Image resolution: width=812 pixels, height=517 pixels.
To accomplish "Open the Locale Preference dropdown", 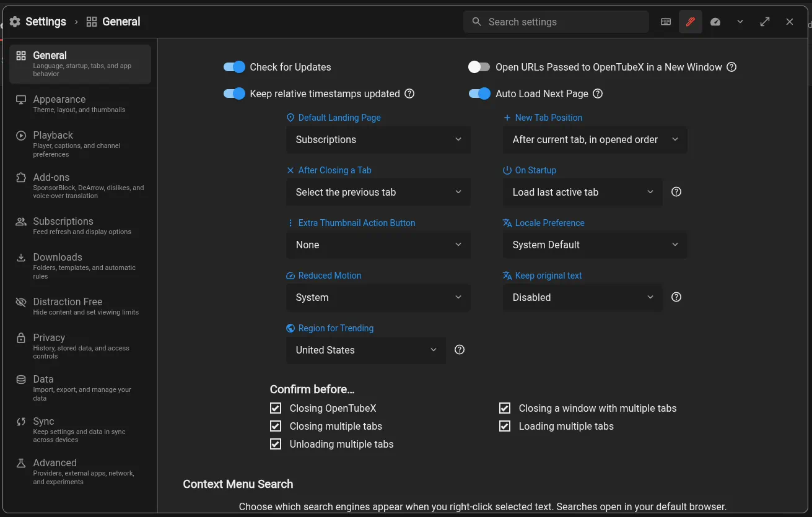I will tap(595, 245).
